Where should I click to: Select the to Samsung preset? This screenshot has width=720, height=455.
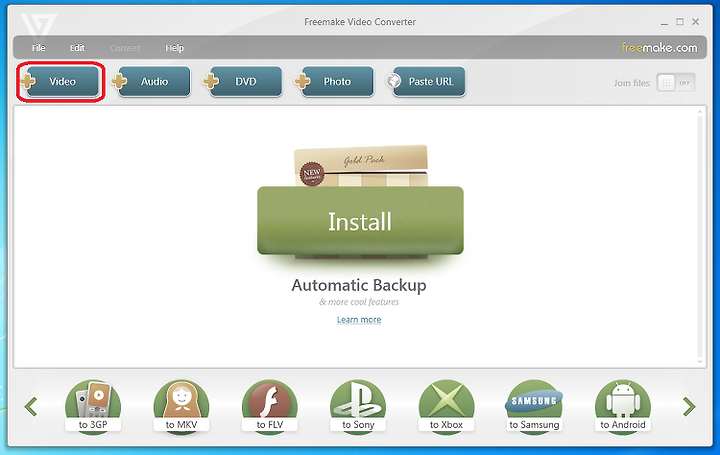point(534,407)
